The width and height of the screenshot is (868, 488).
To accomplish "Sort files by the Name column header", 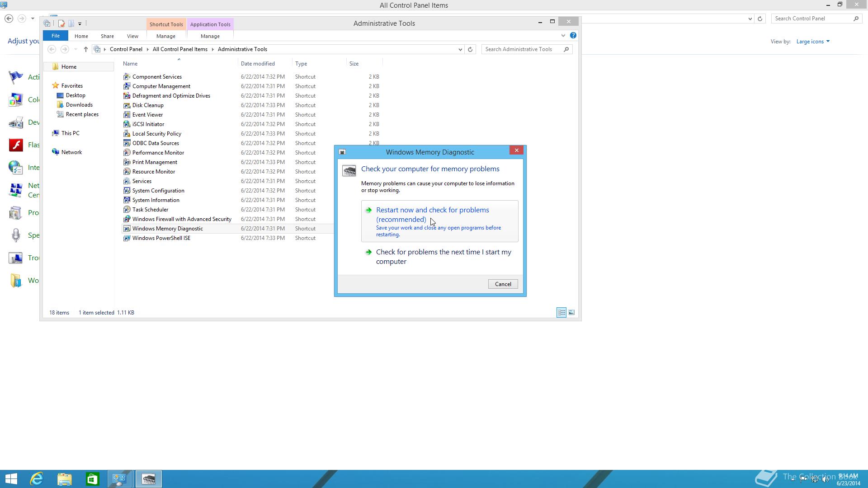I will (179, 64).
